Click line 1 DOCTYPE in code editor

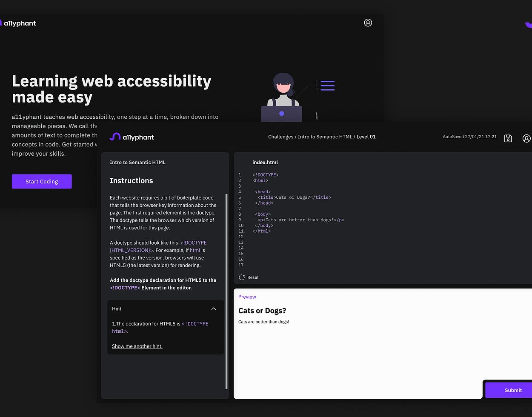265,175
